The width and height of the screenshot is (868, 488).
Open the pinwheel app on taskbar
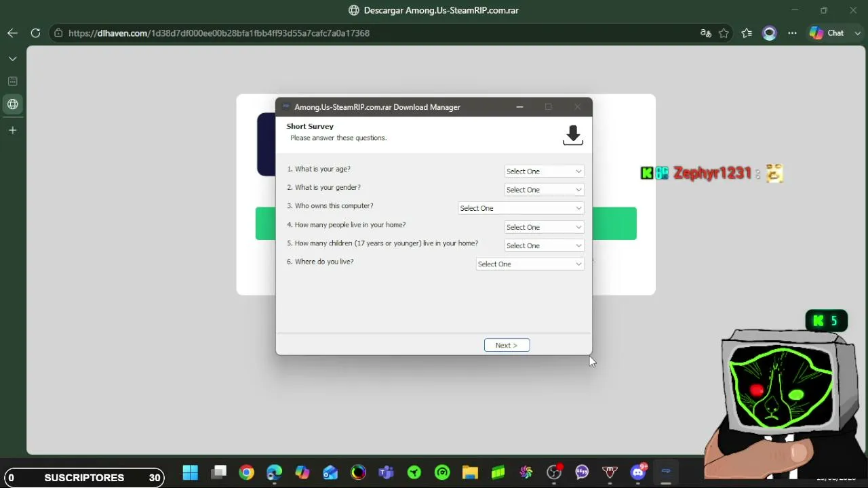click(526, 472)
